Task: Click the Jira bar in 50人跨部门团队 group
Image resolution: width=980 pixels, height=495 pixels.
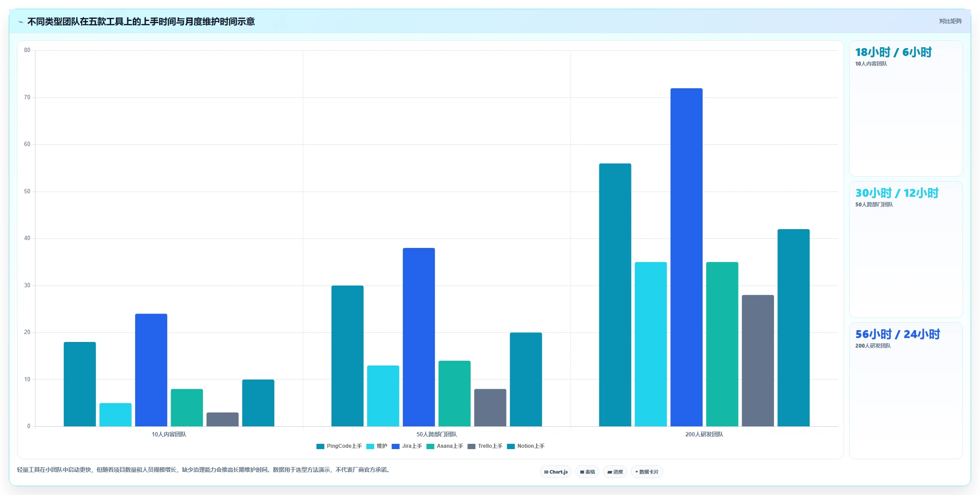Action: (x=419, y=337)
